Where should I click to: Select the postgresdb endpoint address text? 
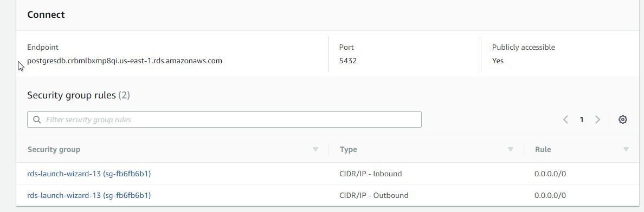(x=125, y=61)
